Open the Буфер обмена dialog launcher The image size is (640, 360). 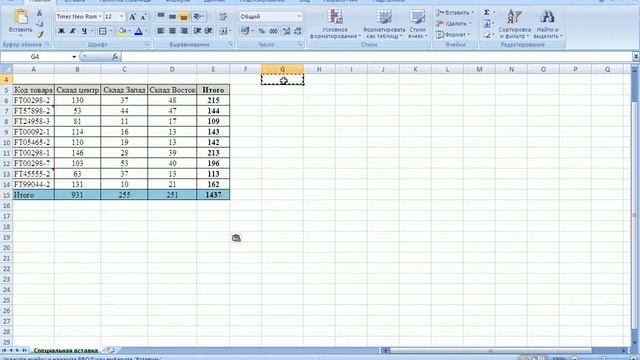point(47,44)
